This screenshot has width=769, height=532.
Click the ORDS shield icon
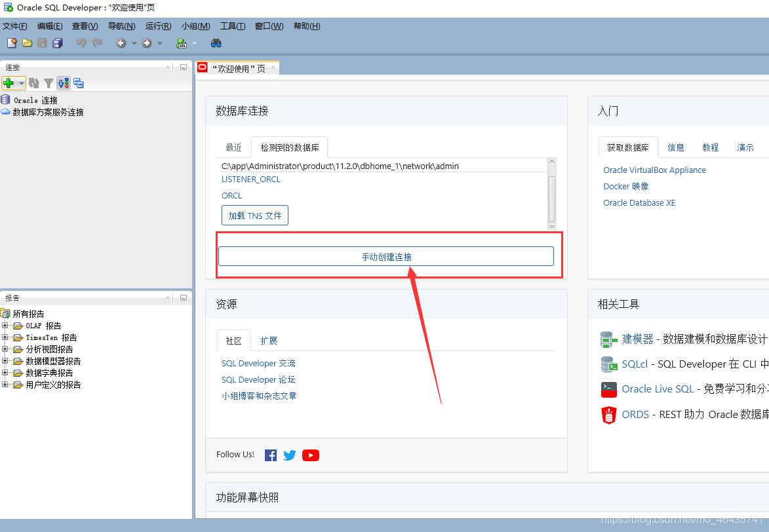[x=608, y=415]
